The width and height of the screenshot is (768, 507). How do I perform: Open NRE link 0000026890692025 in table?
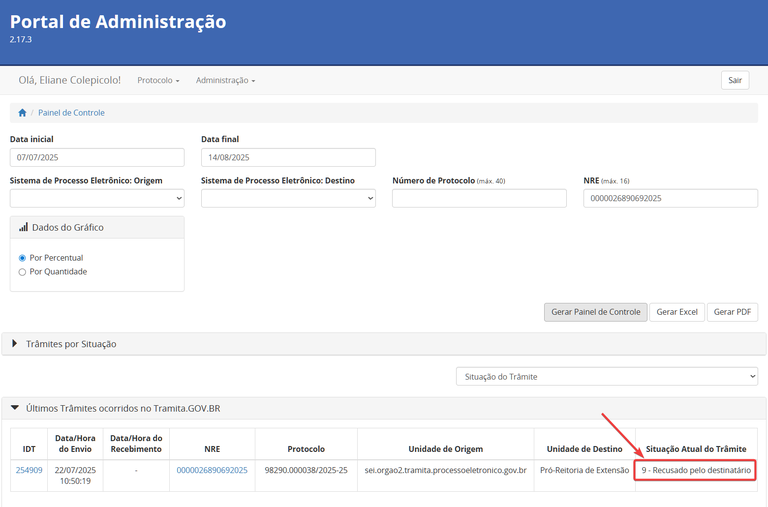(x=212, y=470)
